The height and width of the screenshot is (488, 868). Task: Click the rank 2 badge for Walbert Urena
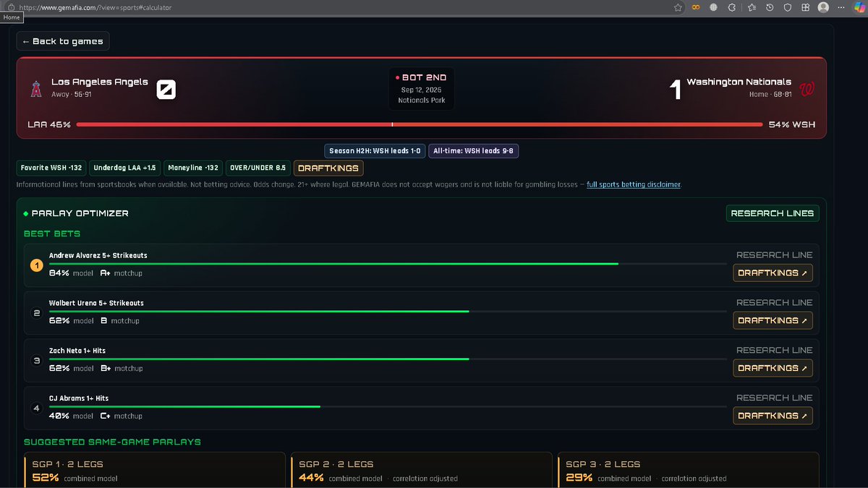click(37, 313)
